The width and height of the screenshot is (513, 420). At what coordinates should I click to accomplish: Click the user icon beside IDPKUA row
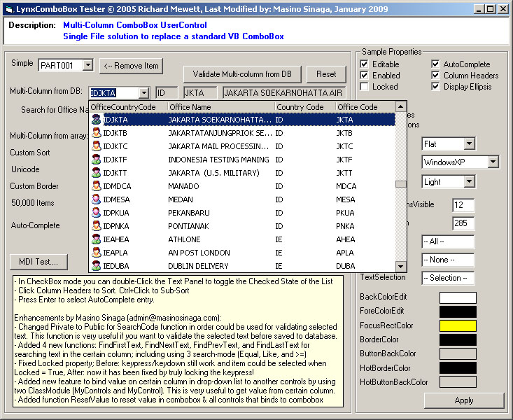(x=97, y=213)
